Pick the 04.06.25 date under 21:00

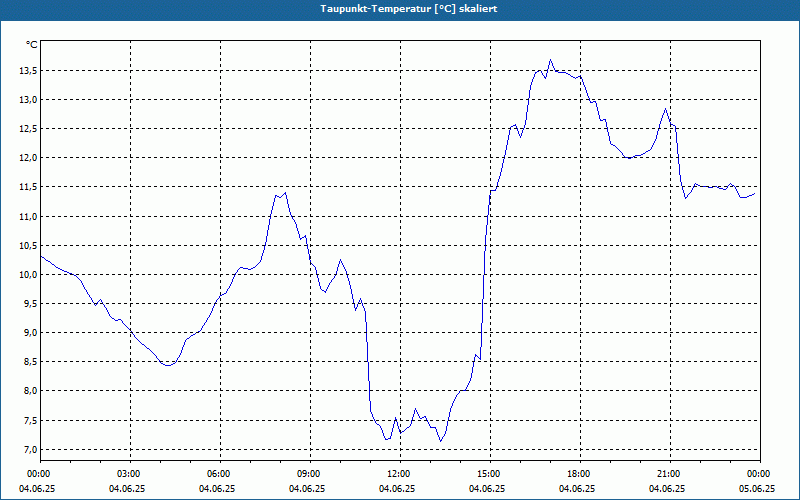tap(667, 488)
